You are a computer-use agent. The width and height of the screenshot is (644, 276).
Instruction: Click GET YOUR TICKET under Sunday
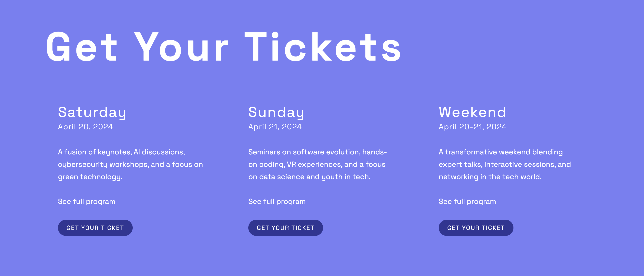[x=286, y=228]
